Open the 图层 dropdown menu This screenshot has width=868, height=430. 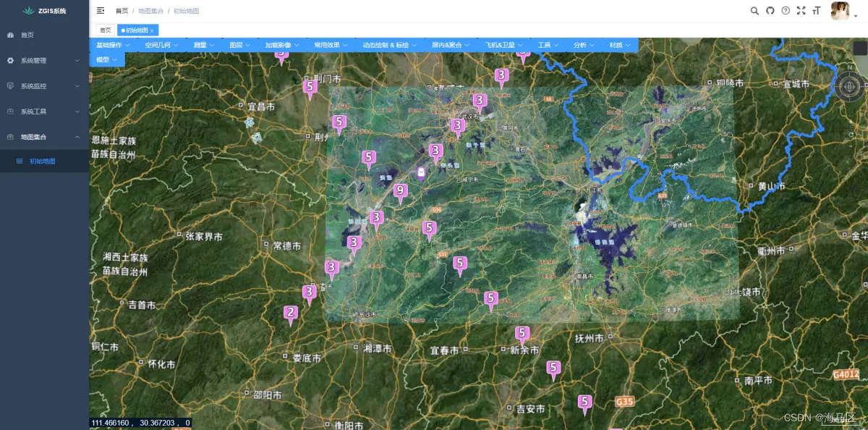coord(239,45)
